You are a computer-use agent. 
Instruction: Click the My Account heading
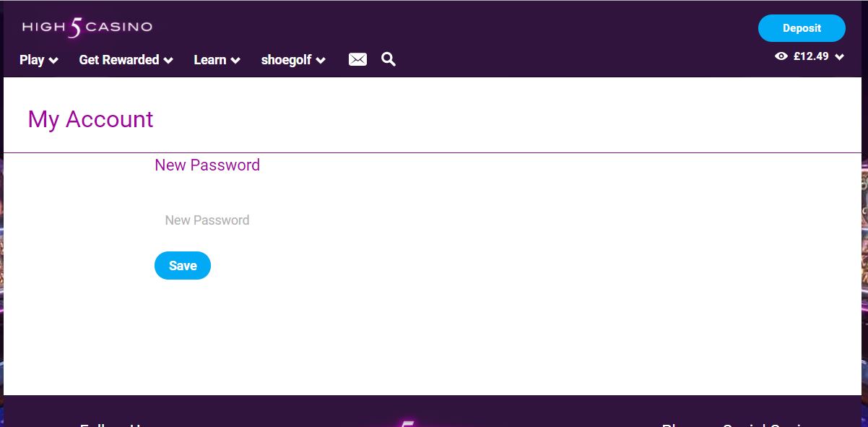[x=90, y=119]
